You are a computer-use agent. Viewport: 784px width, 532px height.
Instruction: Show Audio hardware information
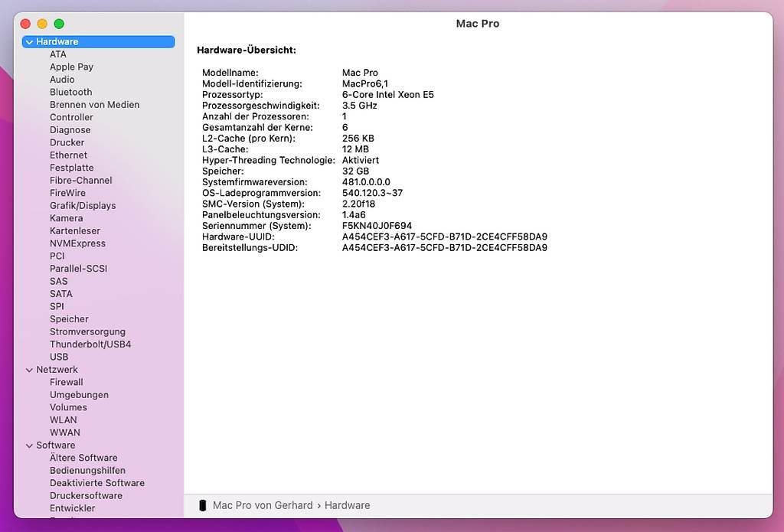62,79
